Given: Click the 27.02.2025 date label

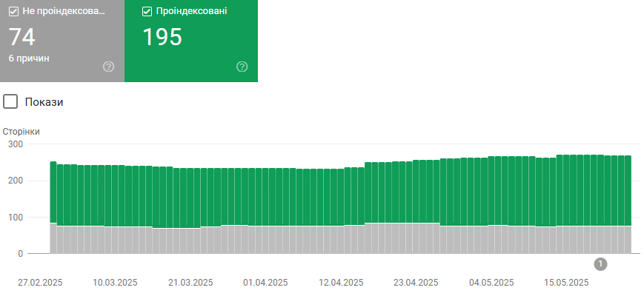Looking at the screenshot, I should [40, 283].
